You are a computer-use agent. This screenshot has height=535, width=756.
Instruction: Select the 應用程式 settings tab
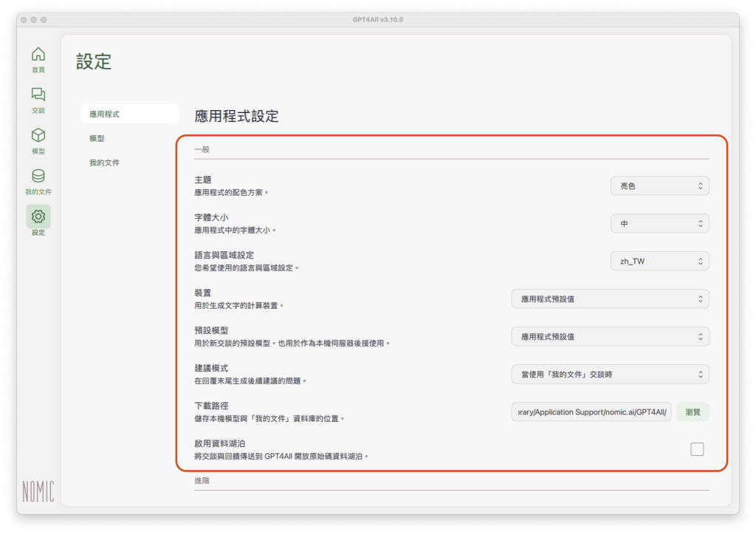tap(129, 115)
